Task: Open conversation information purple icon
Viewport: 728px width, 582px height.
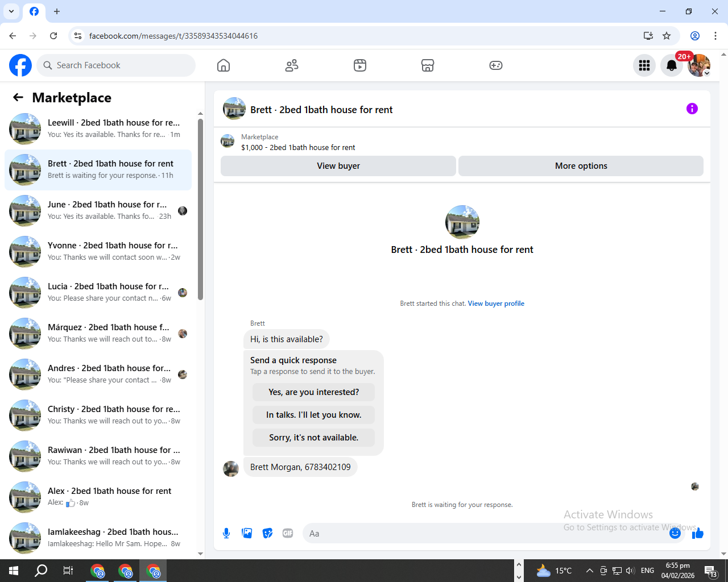Action: (692, 109)
